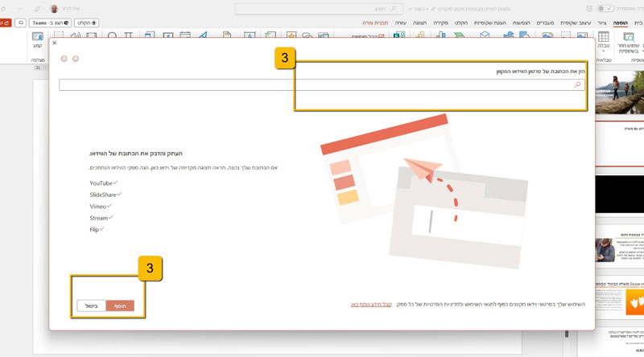Close the online video dialog with the X

point(54,43)
